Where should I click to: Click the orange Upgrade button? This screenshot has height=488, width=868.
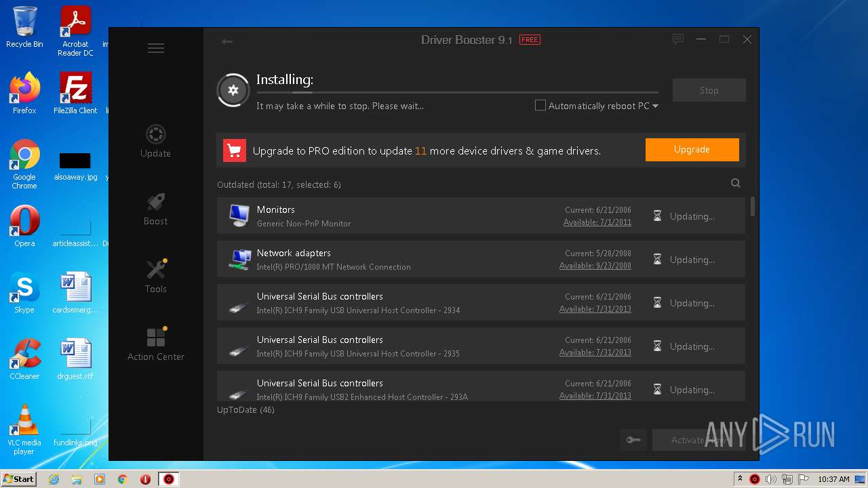692,150
